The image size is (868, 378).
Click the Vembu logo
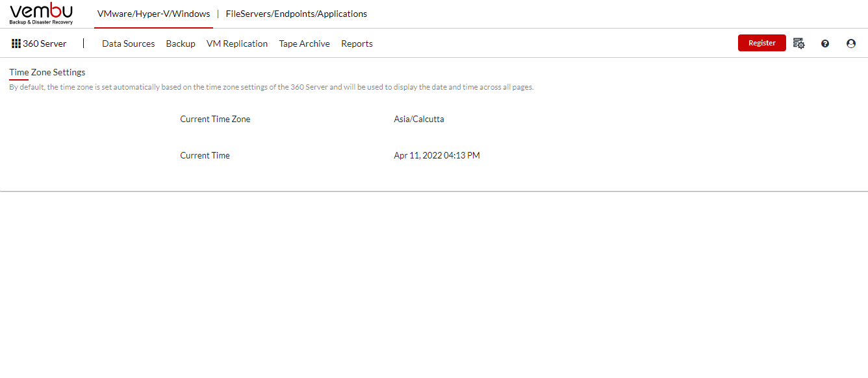click(x=42, y=14)
